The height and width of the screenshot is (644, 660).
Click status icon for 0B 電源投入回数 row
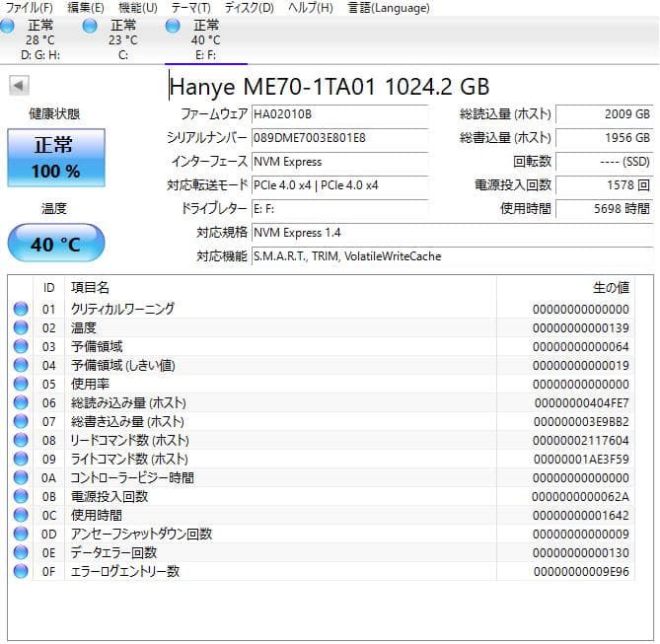pos(21,496)
